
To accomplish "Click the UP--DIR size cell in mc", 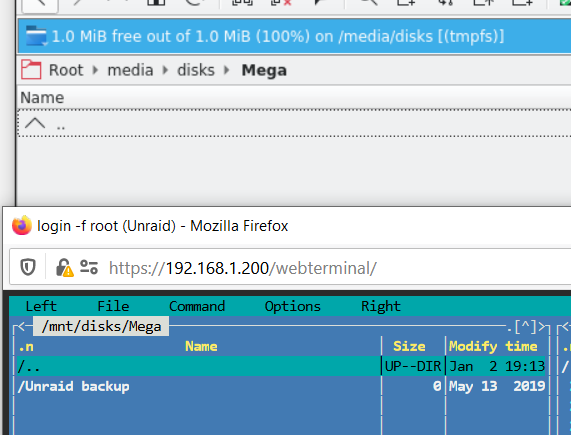I will coord(413,366).
